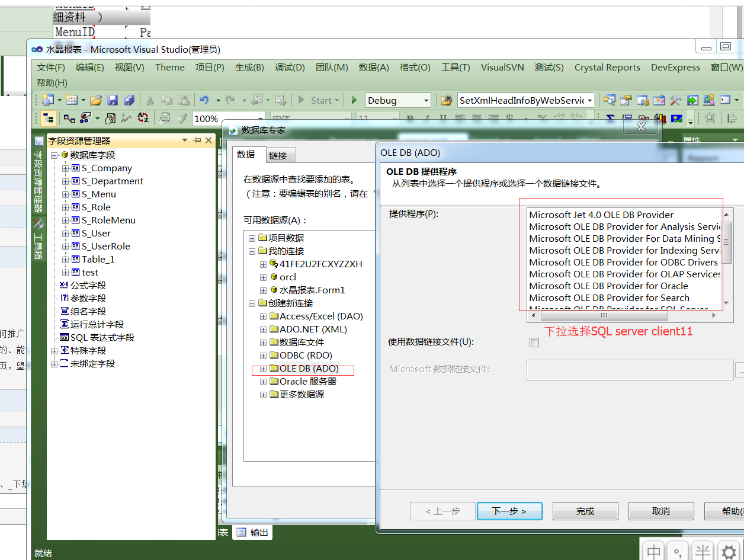
Task: Click the Insert Chart bar icon
Action: pyautogui.click(x=660, y=119)
